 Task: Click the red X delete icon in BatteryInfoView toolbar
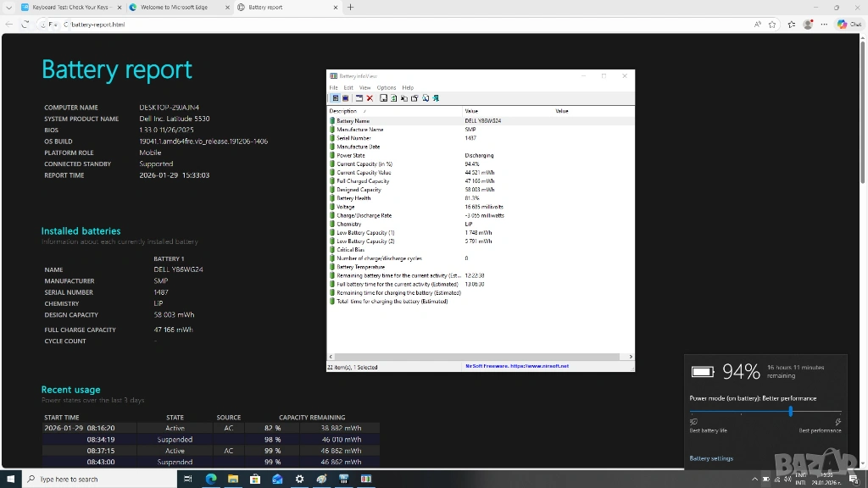coord(370,98)
